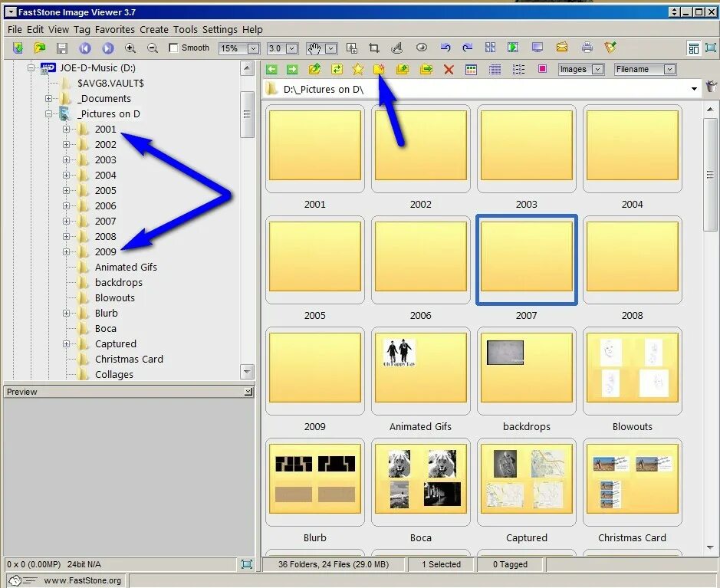Visit www.FastStone.org link
The width and height of the screenshot is (720, 588).
pyautogui.click(x=83, y=580)
